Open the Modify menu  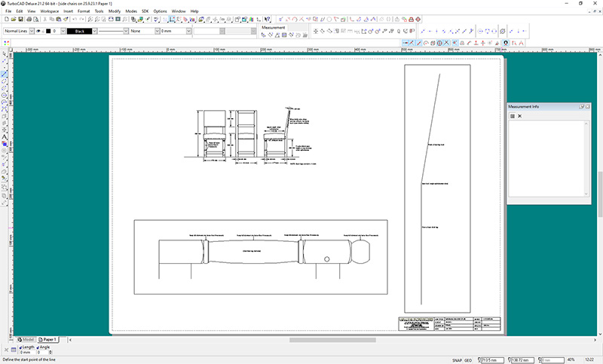point(114,12)
